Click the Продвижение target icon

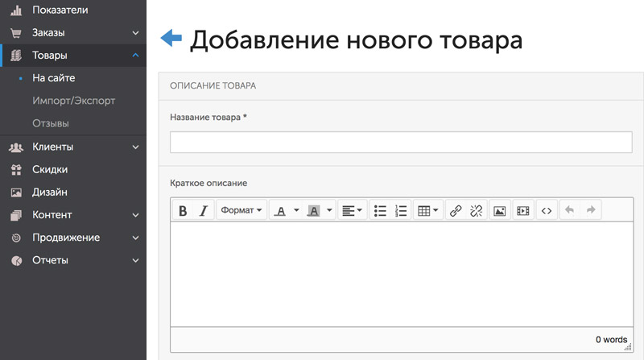click(x=16, y=238)
